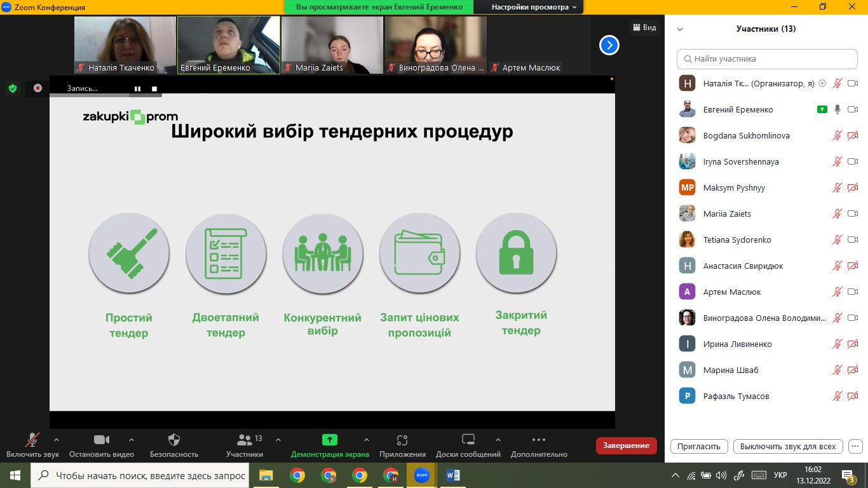Toggle Bogdana Sukhomlinova muted microphone icon
Viewport: 868px width, 488px height.
pos(837,135)
